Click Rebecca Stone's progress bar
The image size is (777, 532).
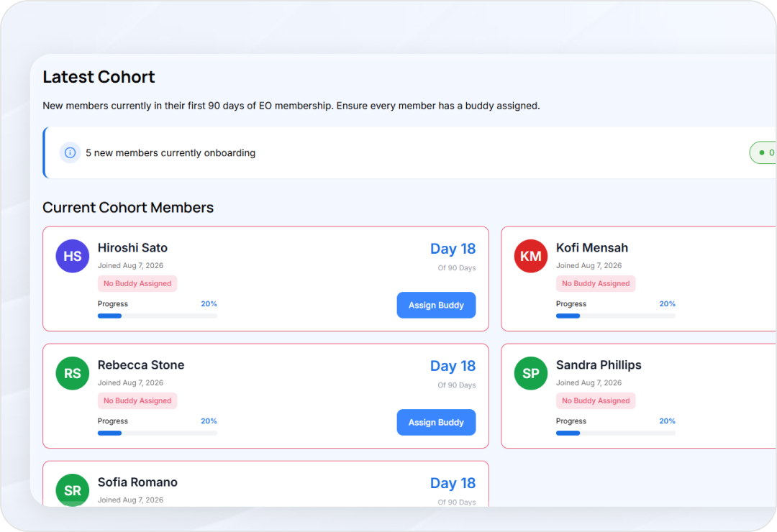[x=157, y=433]
